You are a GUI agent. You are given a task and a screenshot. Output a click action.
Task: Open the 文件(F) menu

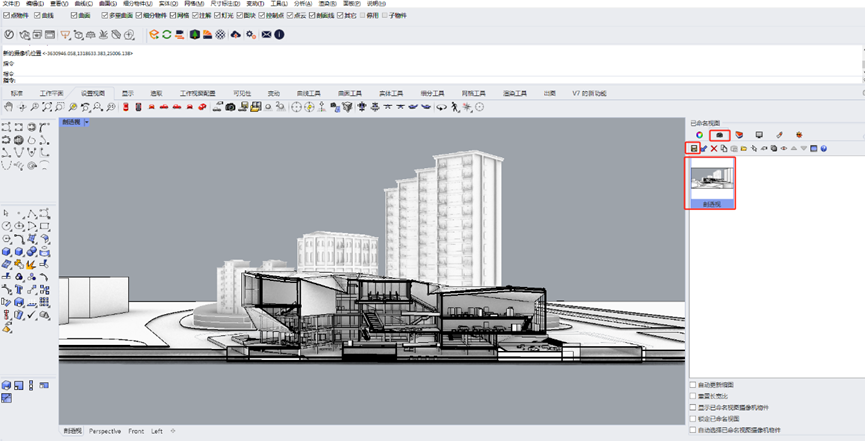click(13, 4)
